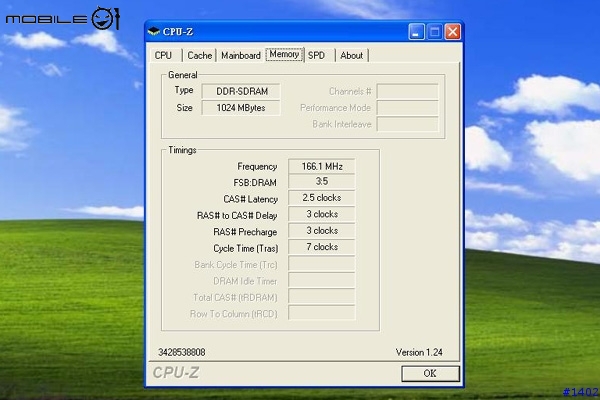600x400 pixels.
Task: Go to the SPD tab
Action: [316, 56]
